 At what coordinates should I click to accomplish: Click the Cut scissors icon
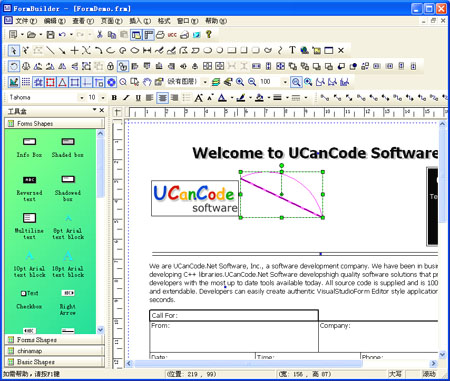pyautogui.click(x=99, y=35)
